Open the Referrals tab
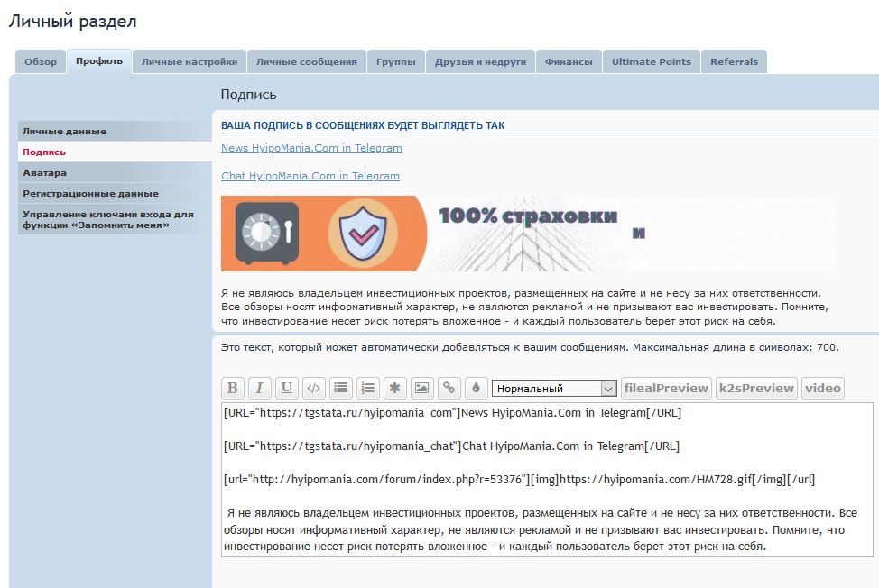 [734, 62]
